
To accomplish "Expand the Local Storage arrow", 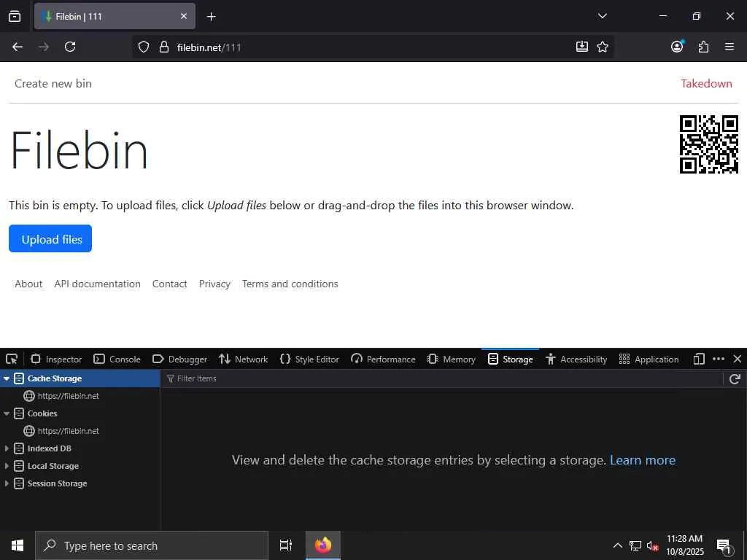I will coord(6,466).
